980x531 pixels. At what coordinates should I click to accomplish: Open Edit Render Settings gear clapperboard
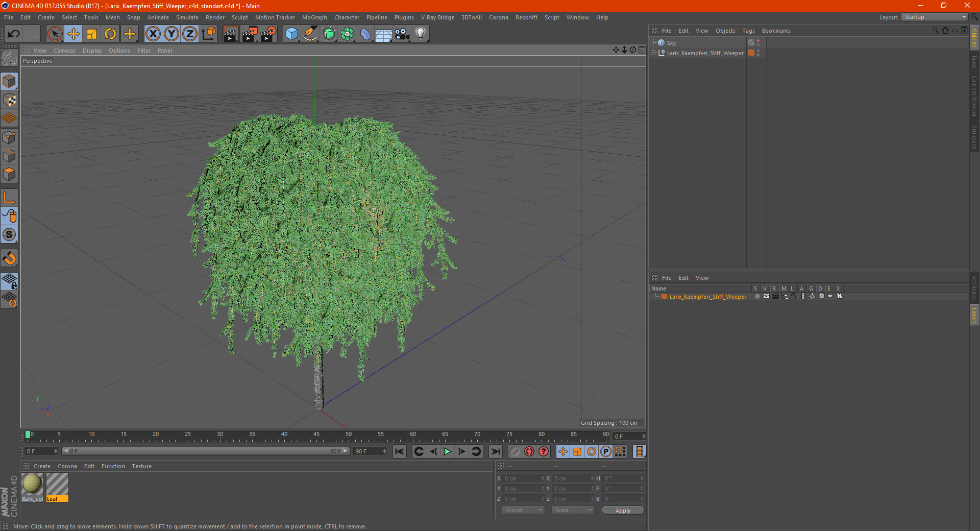(x=268, y=34)
